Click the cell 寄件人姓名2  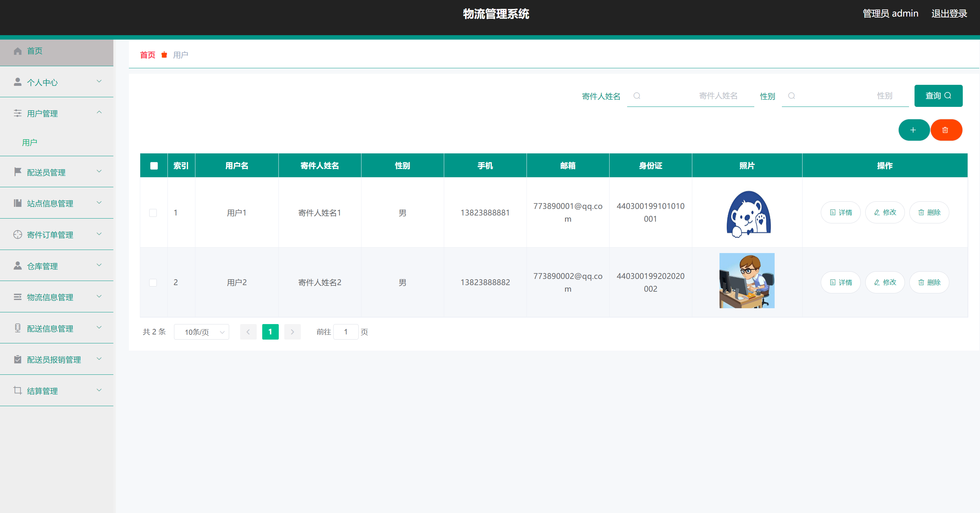coord(319,282)
